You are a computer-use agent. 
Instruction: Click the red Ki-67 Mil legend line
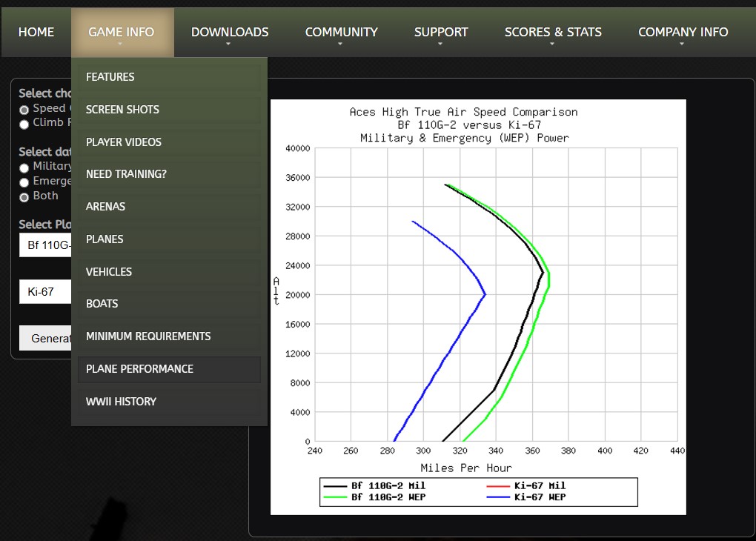pyautogui.click(x=498, y=486)
